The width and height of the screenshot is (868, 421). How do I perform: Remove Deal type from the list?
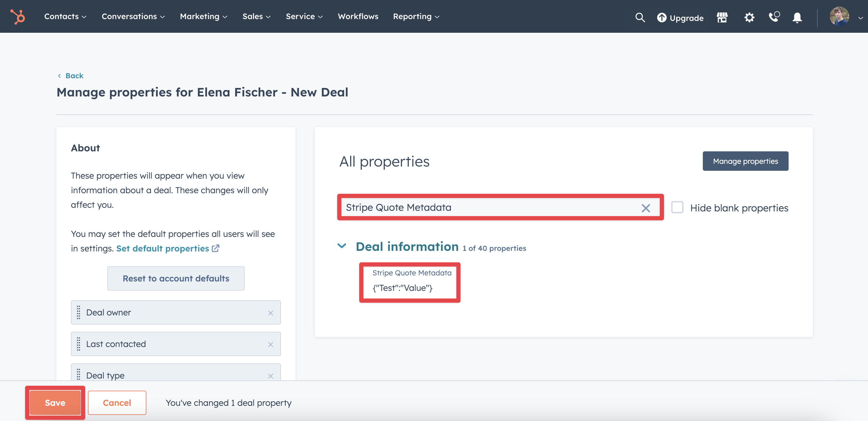pos(270,376)
